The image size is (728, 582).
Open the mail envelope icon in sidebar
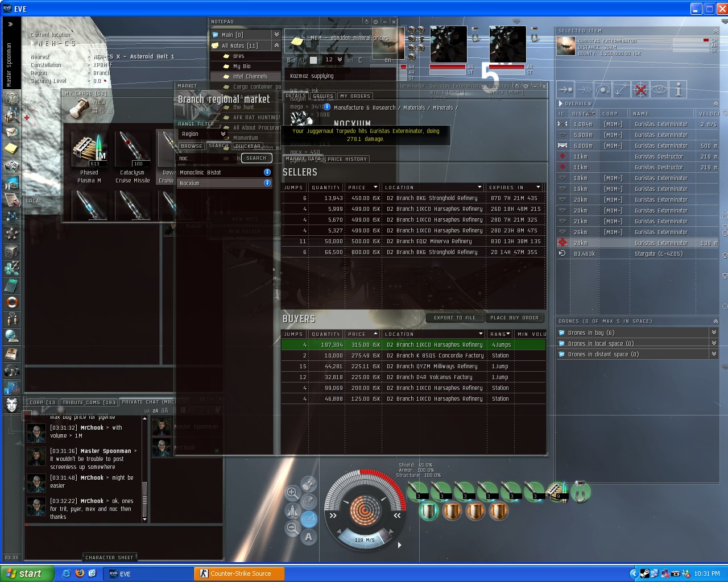click(11, 132)
